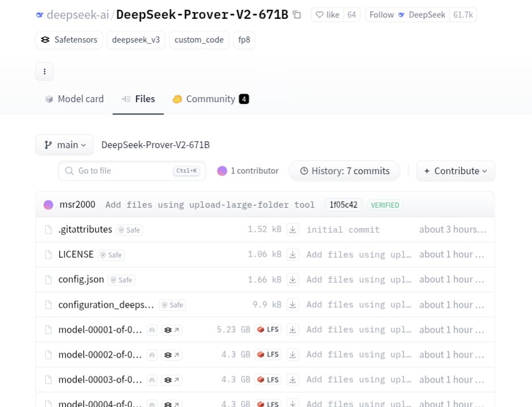
Task: Download the model-00002 file
Action: coord(293,355)
